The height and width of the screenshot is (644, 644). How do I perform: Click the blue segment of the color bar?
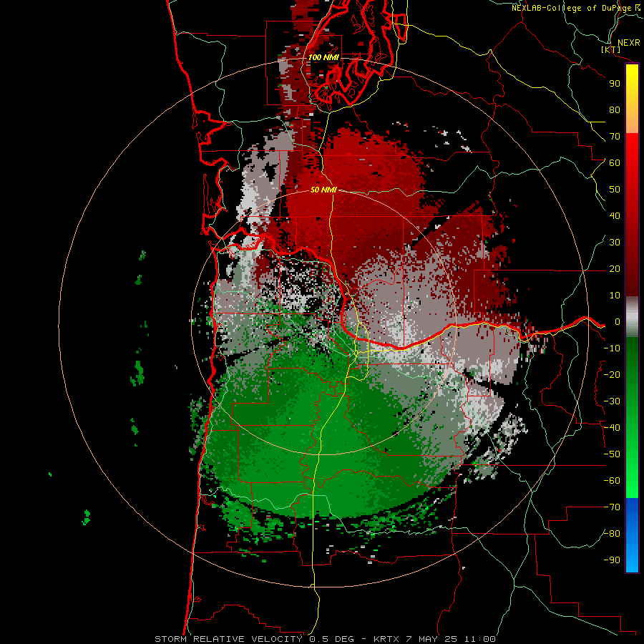coord(632,535)
